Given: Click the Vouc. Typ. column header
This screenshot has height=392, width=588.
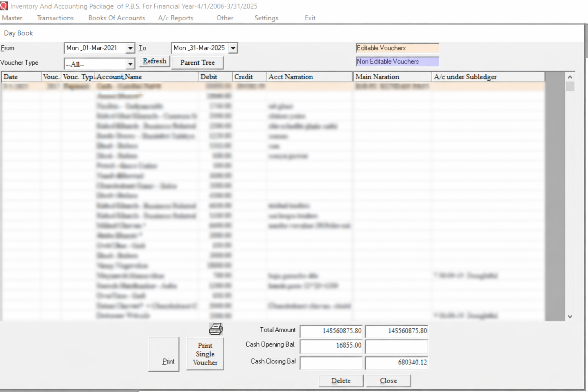Looking at the screenshot, I should coord(78,77).
